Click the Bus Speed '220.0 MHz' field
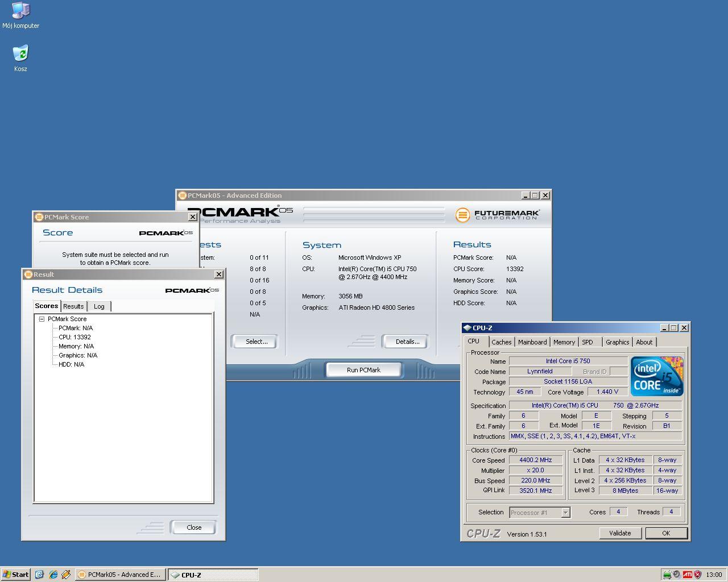The width and height of the screenshot is (728, 582). coord(535,481)
